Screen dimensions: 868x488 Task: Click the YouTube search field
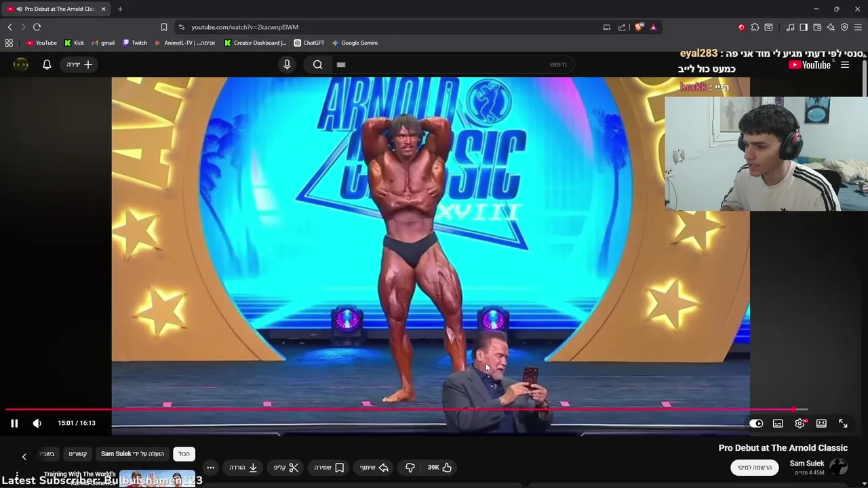click(454, 64)
